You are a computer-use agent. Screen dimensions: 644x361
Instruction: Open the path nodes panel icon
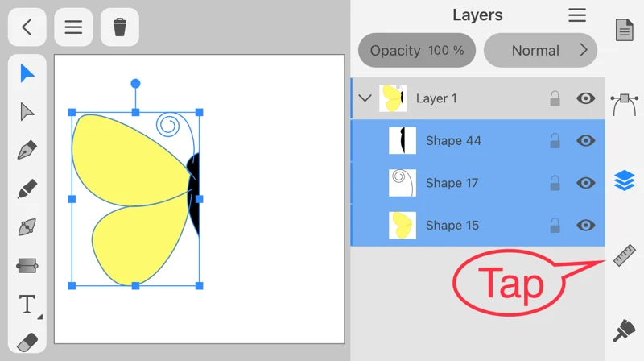coord(625,103)
